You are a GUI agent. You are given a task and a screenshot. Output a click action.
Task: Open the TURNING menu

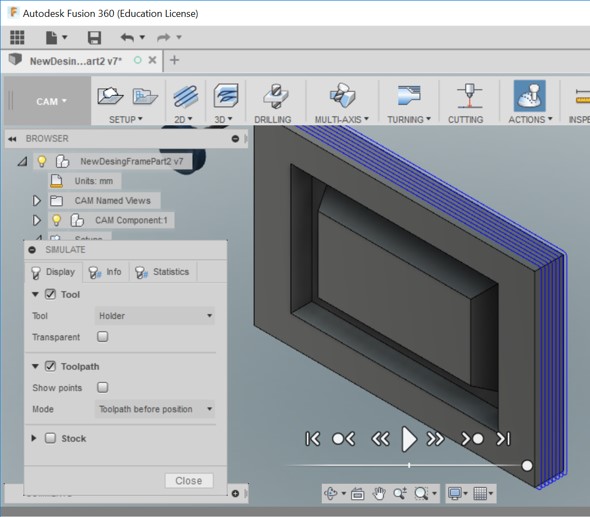[409, 119]
